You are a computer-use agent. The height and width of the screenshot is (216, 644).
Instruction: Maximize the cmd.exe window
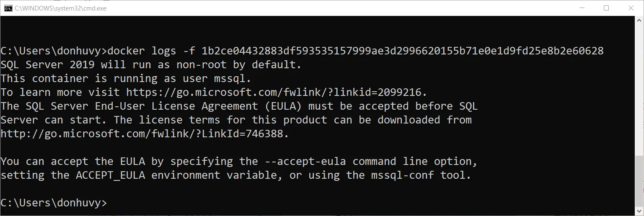click(606, 8)
